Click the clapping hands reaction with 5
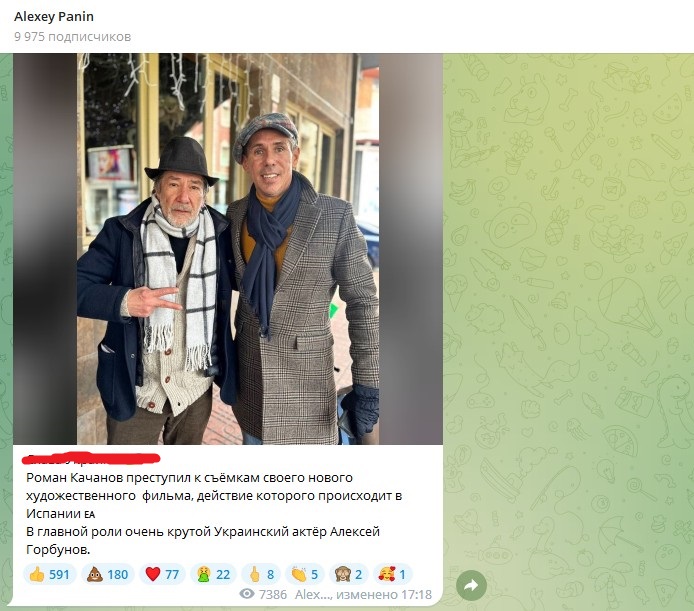694x611 pixels. [305, 574]
